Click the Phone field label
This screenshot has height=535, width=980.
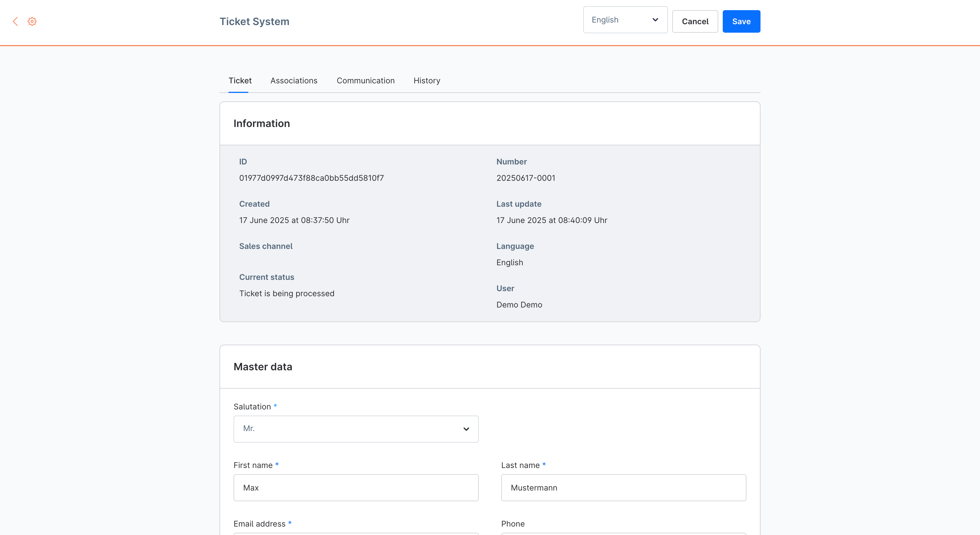513,523
